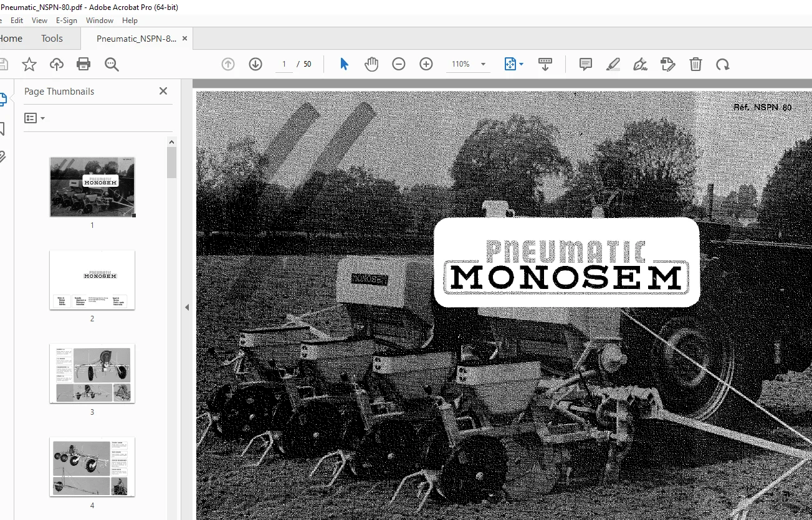The image size is (812, 520).
Task: Enable scrolling mode keyboard icon
Action: click(x=545, y=64)
